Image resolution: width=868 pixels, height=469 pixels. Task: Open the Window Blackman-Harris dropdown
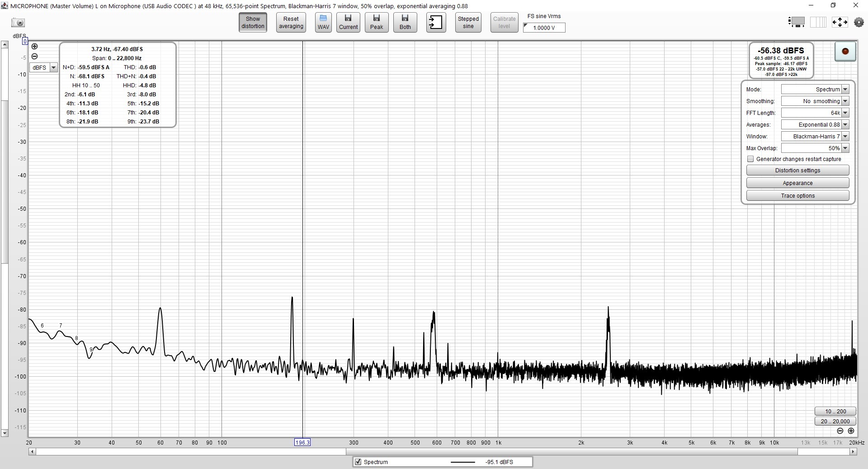815,137
